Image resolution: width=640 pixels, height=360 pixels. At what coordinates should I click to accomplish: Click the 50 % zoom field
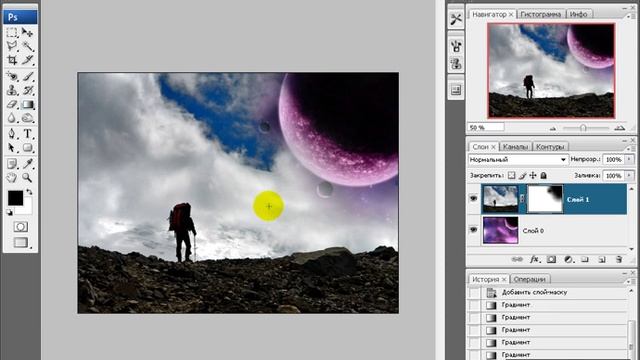coord(486,128)
